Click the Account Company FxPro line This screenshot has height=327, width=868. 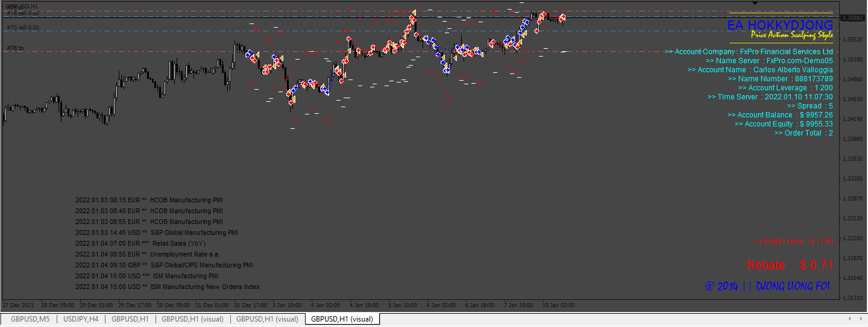[x=749, y=52]
